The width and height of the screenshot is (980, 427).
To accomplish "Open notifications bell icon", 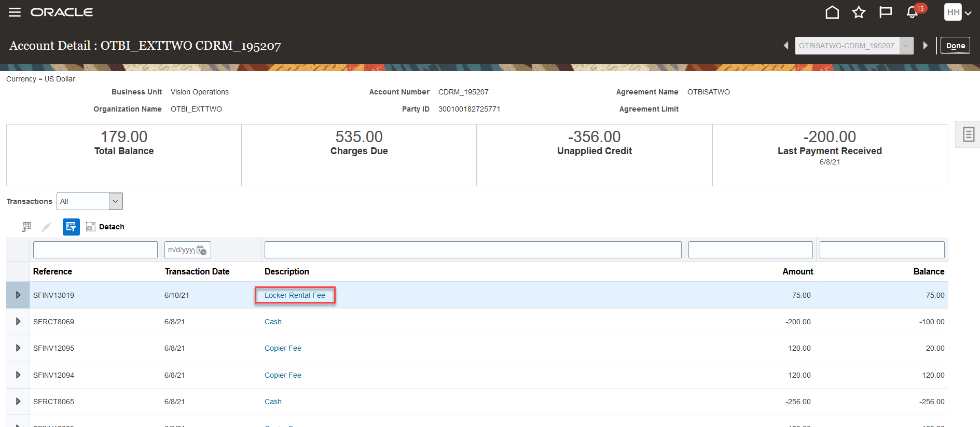I will tap(912, 12).
